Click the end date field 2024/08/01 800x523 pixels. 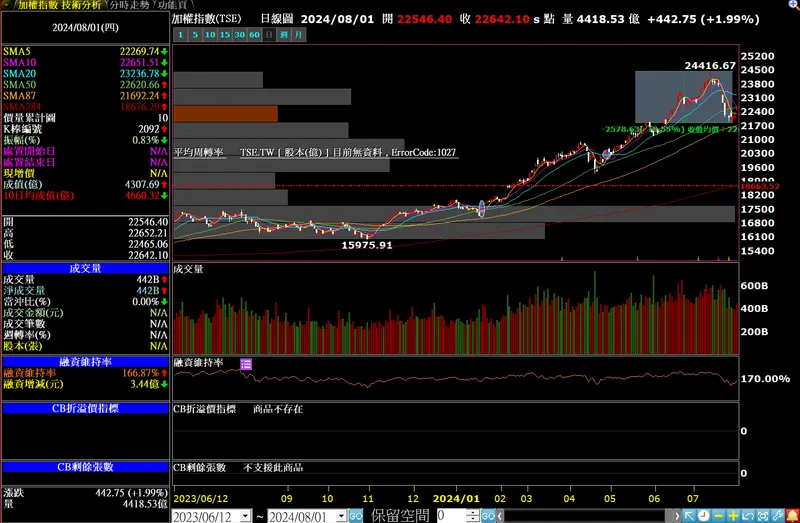pos(301,516)
